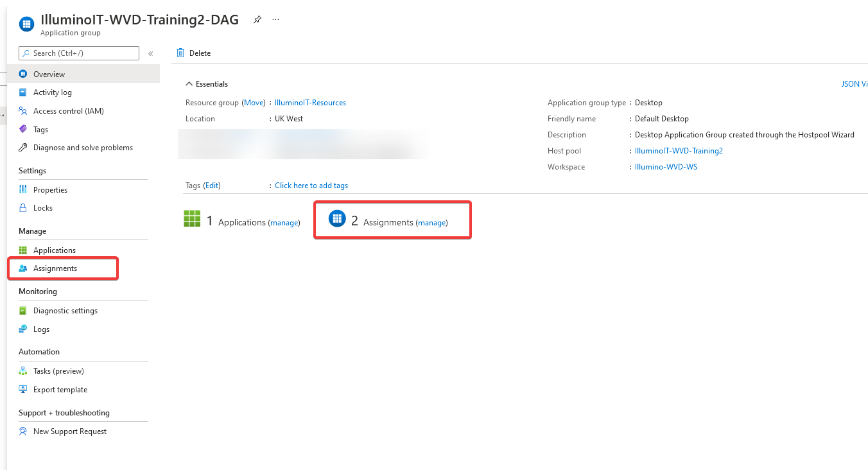Click the Edit link next to Tags
The height and width of the screenshot is (470, 868).
(212, 186)
